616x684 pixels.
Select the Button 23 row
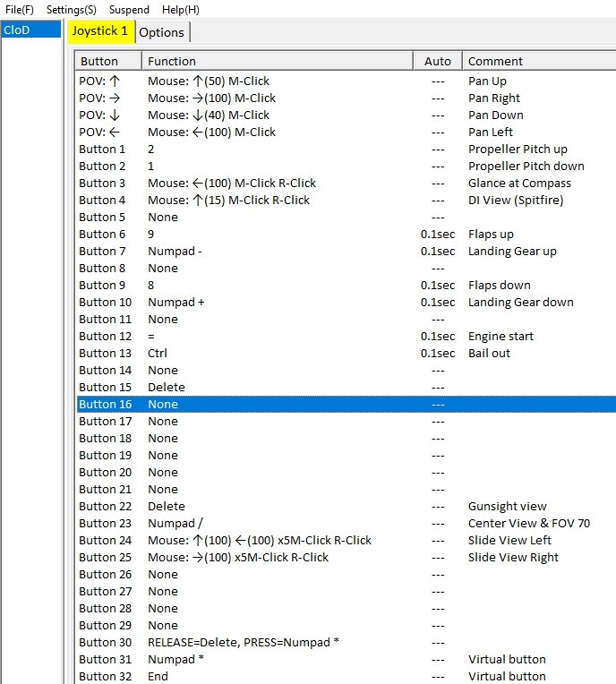[x=346, y=524]
